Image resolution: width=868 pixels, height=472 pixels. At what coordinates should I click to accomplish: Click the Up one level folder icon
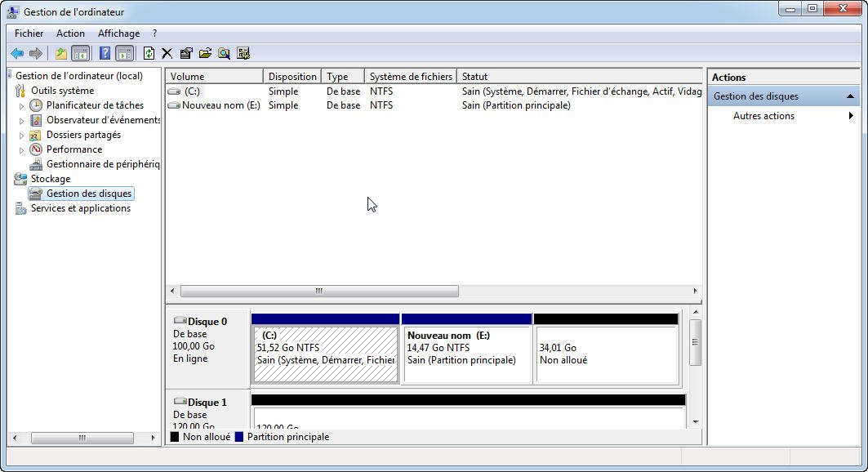click(x=61, y=53)
